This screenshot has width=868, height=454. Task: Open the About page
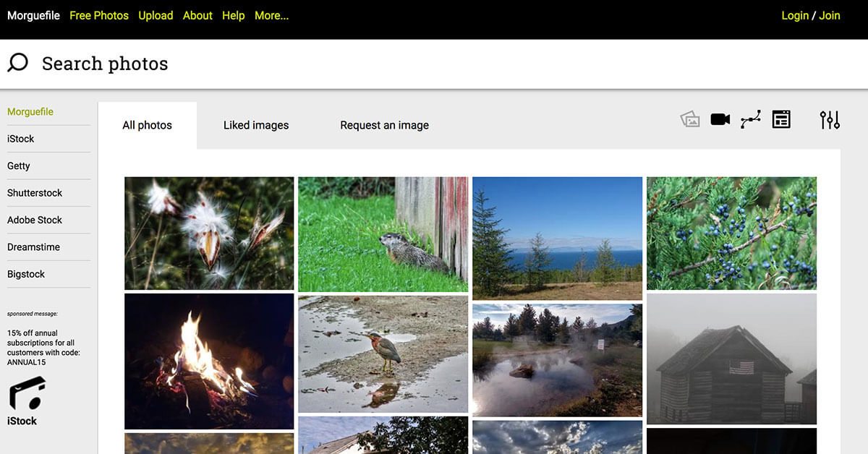(x=197, y=15)
